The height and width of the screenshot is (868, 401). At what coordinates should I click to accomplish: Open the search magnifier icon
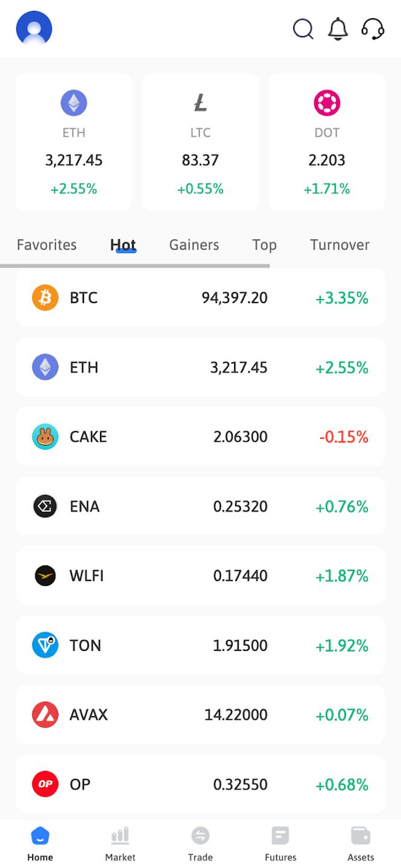click(x=303, y=29)
